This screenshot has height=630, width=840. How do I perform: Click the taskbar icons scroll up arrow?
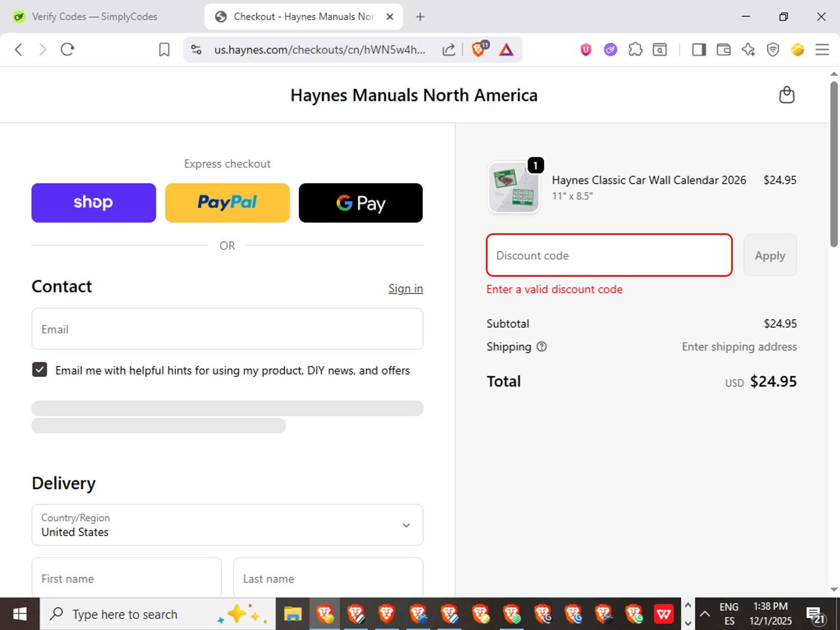(x=688, y=605)
